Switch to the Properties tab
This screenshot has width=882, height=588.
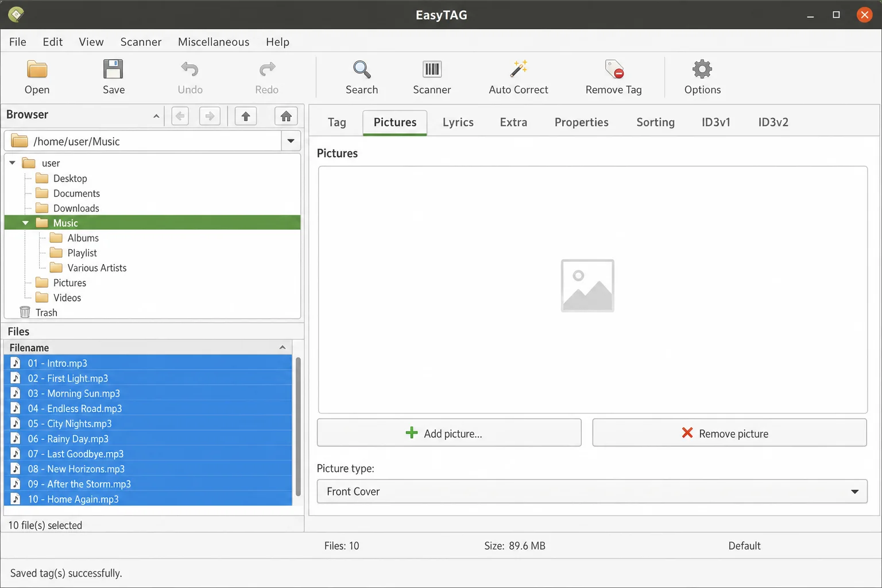point(581,122)
